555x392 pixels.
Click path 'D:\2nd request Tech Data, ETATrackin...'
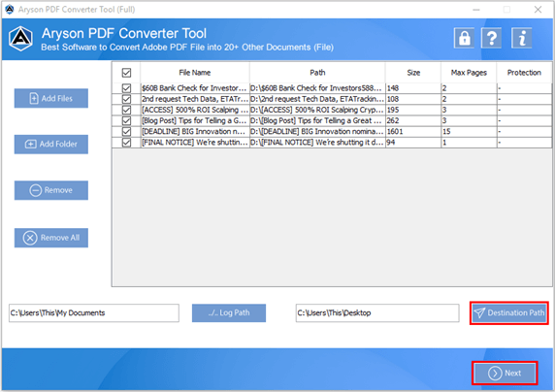click(317, 99)
